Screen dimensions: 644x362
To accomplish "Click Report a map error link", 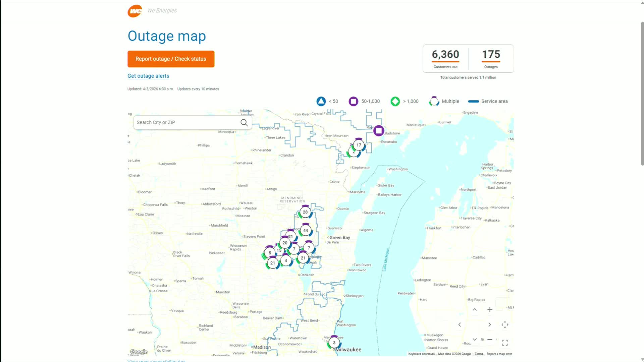I will (x=499, y=354).
